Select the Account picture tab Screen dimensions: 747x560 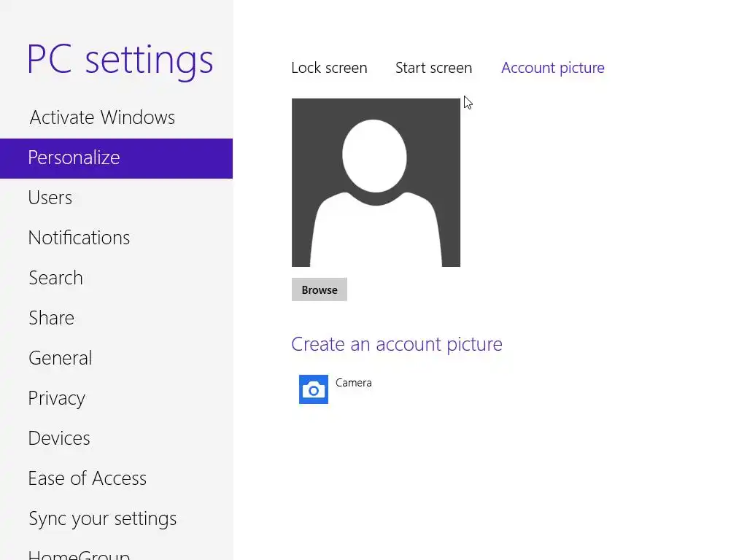click(552, 68)
